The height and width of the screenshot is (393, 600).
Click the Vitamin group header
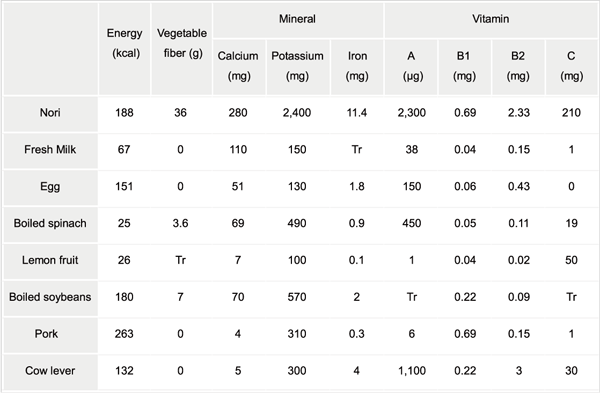click(x=491, y=19)
